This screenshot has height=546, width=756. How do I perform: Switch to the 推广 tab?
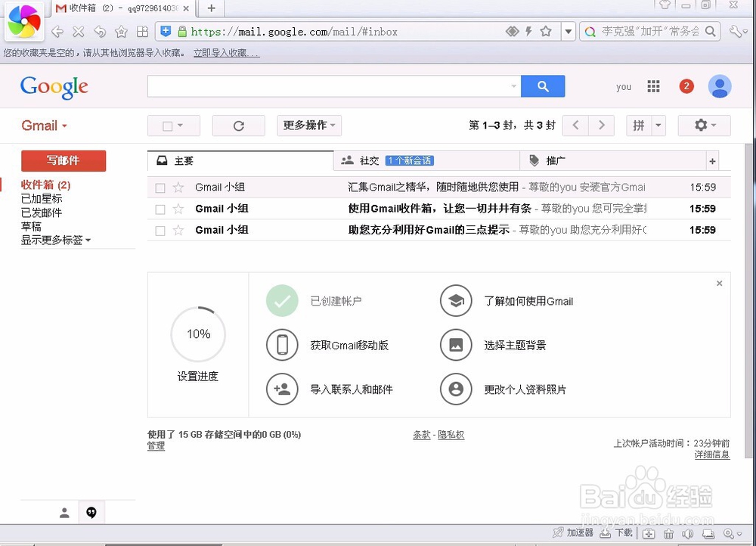tap(612, 160)
